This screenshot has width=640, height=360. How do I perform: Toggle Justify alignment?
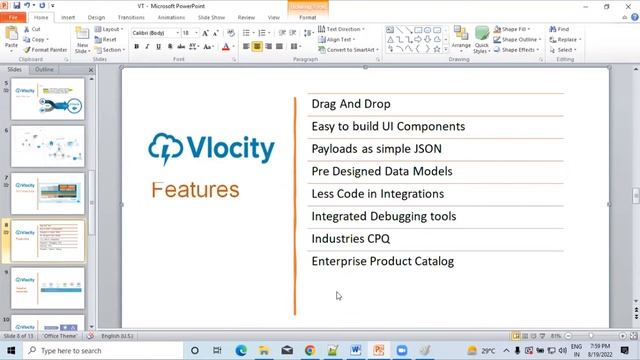(x=279, y=47)
